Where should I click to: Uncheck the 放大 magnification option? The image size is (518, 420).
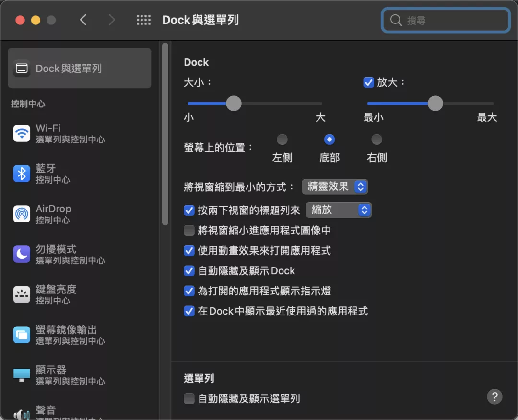tap(368, 82)
